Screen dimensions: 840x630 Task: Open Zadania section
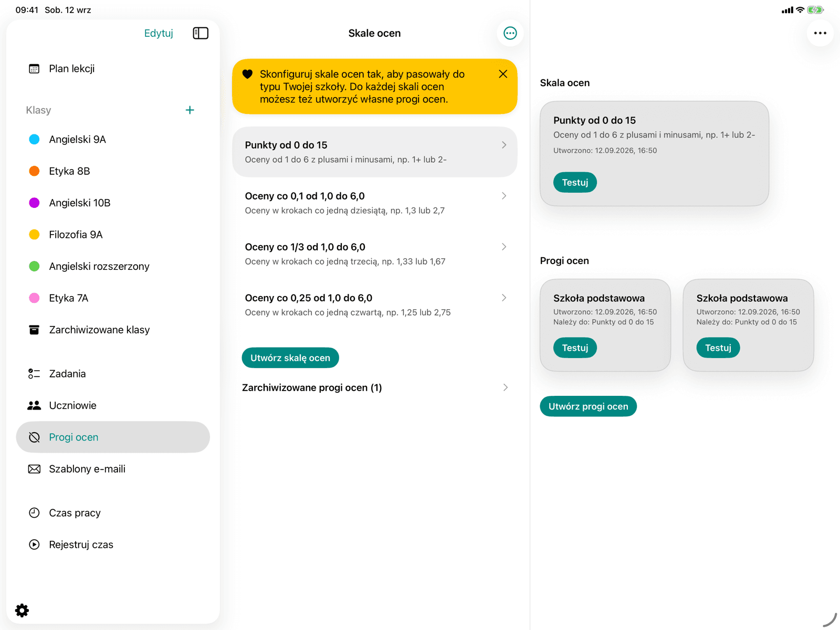(x=113, y=374)
